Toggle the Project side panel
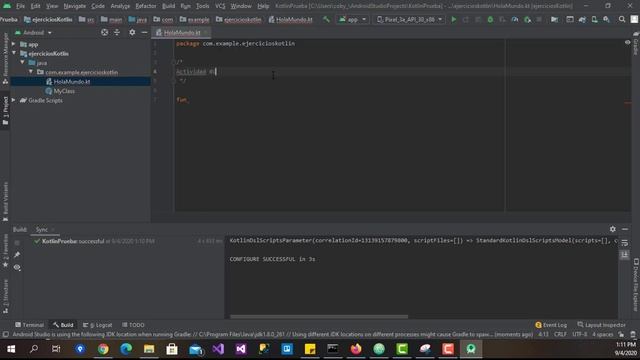Image resolution: width=640 pixels, height=360 pixels. pos(5,111)
